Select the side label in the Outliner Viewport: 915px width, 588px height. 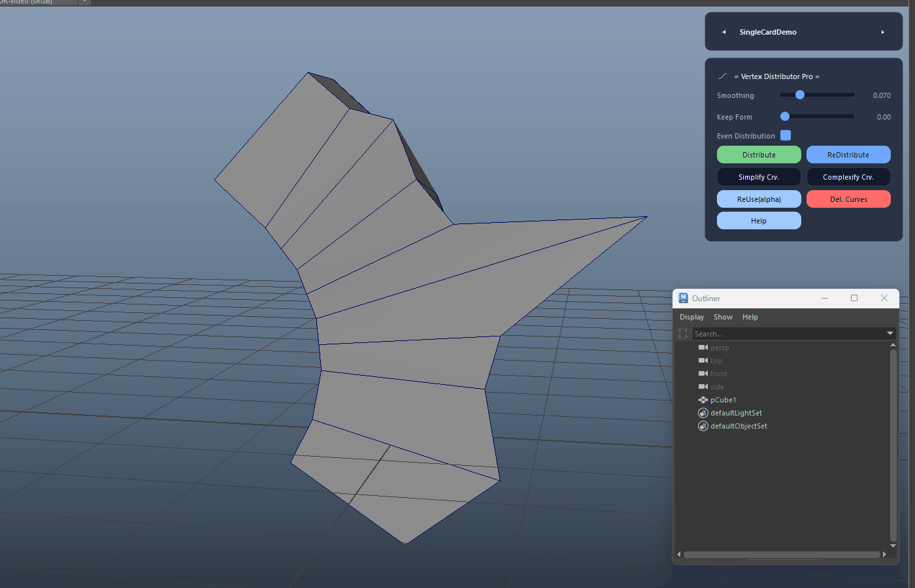(x=717, y=387)
